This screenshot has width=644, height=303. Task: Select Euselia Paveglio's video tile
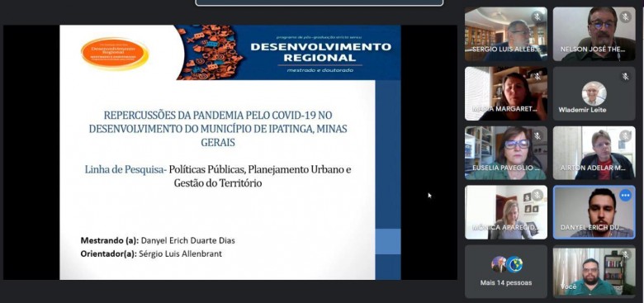tap(506, 153)
